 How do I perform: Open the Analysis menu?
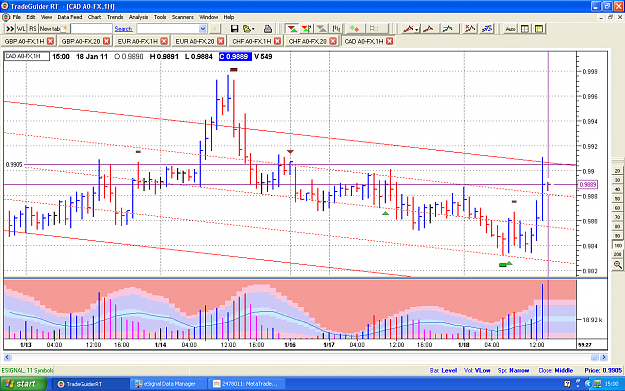pyautogui.click(x=138, y=17)
